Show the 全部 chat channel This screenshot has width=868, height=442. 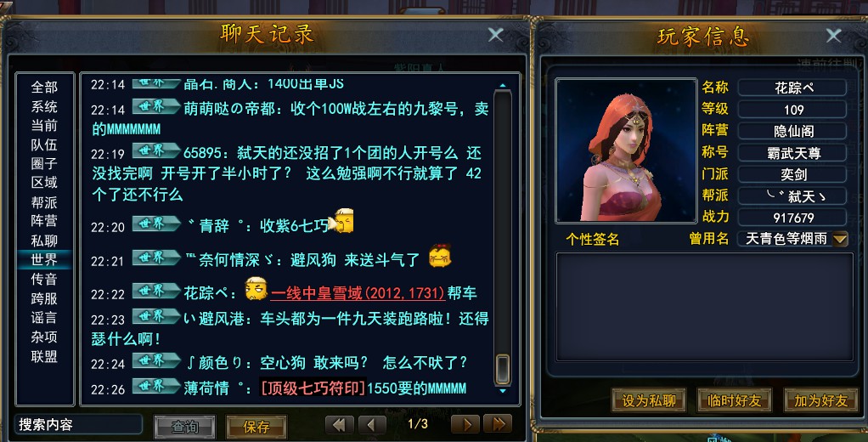[44, 87]
